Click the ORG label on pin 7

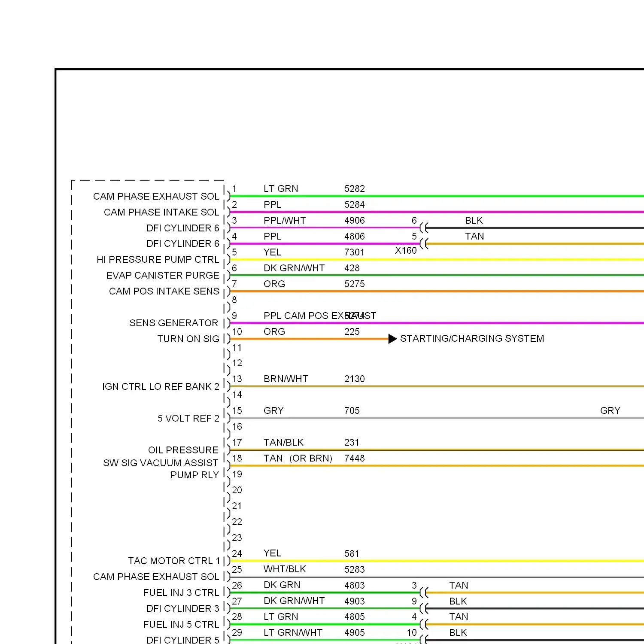(x=274, y=284)
